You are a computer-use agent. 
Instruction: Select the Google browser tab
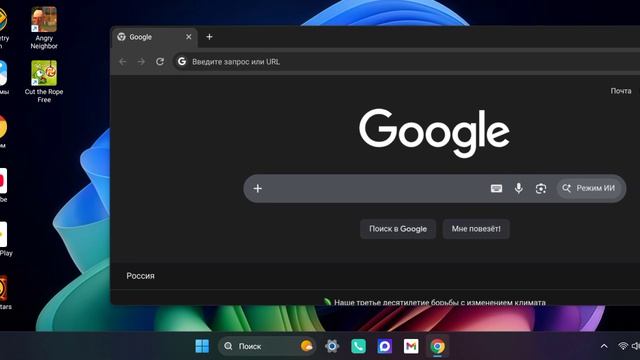[x=154, y=37]
